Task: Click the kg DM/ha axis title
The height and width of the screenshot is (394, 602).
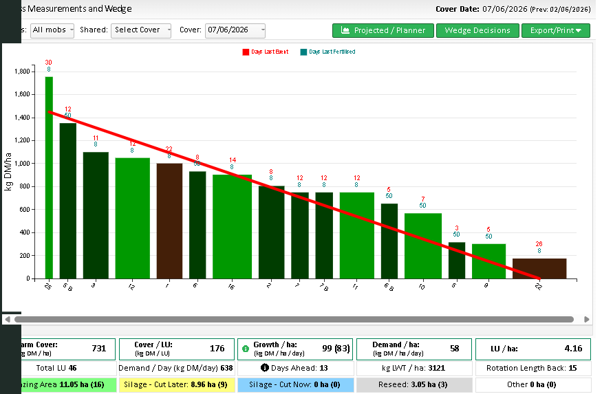Action: [8, 171]
